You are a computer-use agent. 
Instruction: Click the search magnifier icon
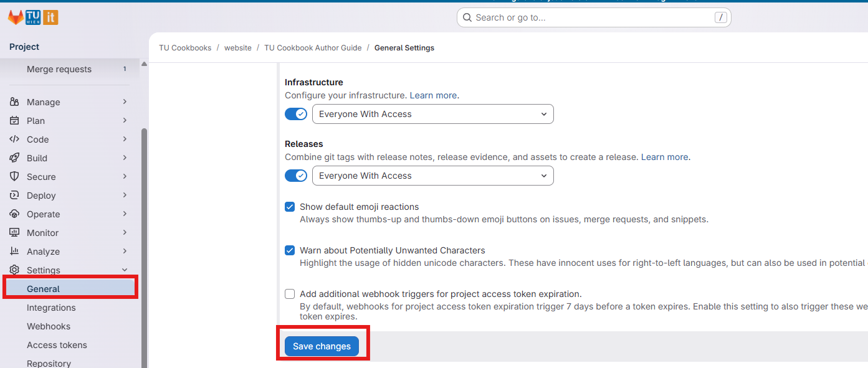click(469, 17)
